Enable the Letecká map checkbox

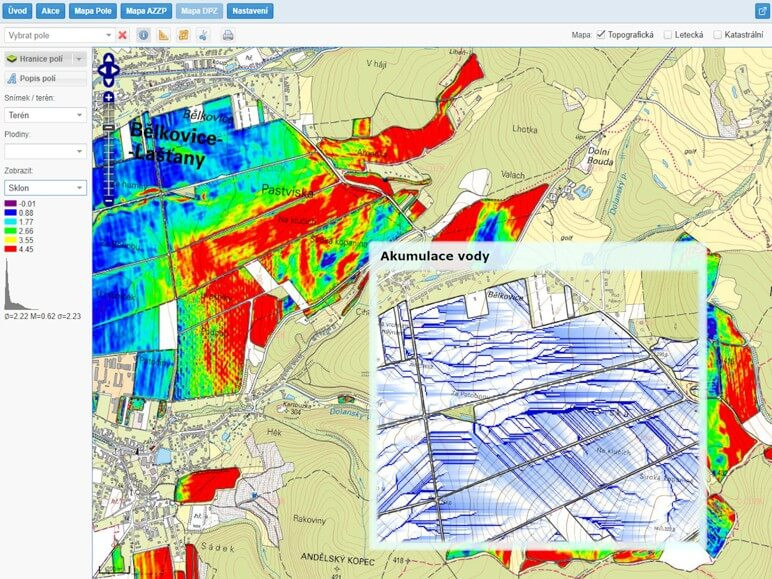(668, 34)
